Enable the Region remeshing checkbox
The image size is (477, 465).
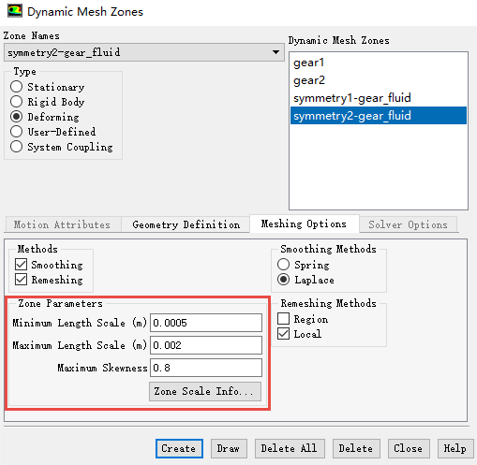point(283,319)
